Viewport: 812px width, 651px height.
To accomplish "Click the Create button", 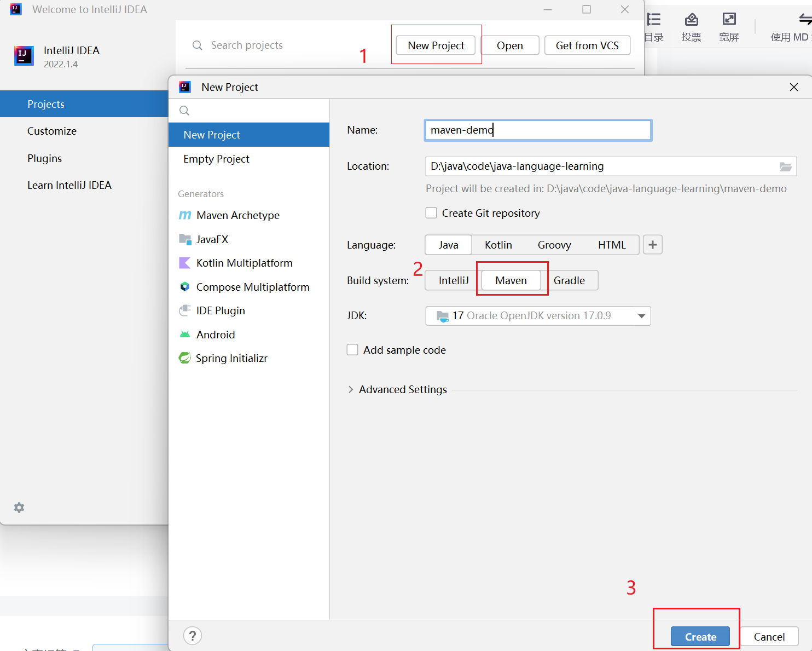I will click(700, 637).
